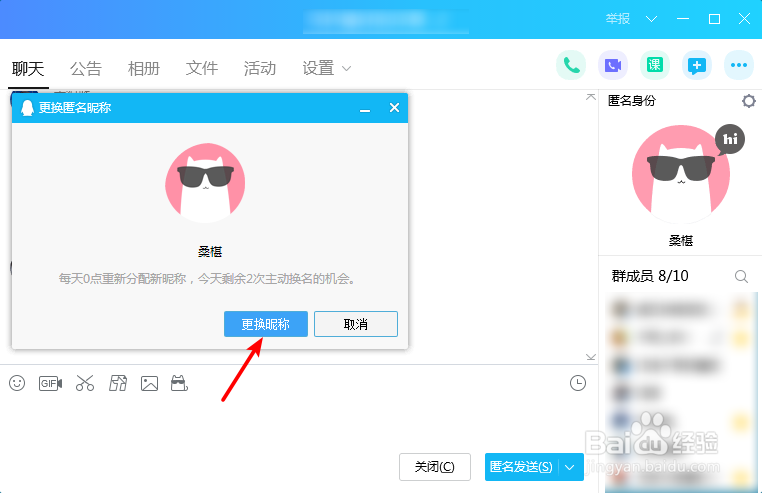Click the 关闭(C) button
This screenshot has width=762, height=493.
pos(434,467)
